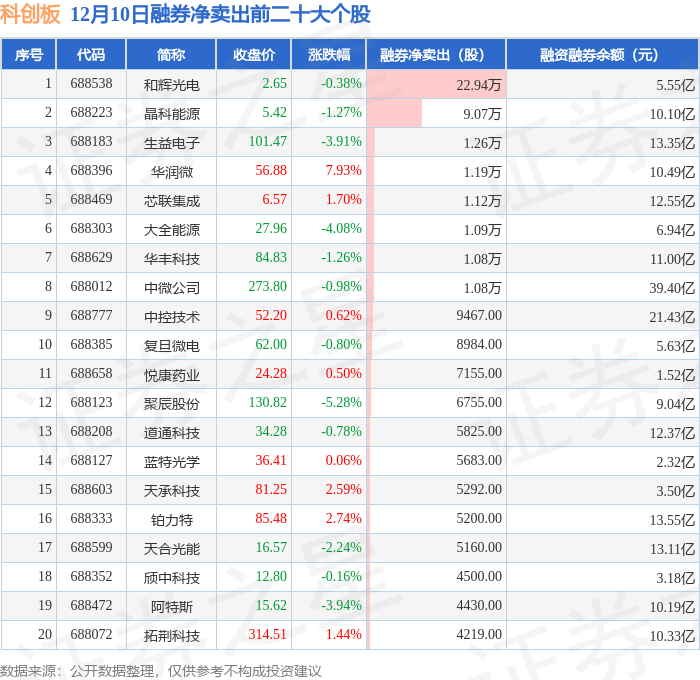Select stock name 天承科技
The image size is (700, 680).
(x=171, y=491)
